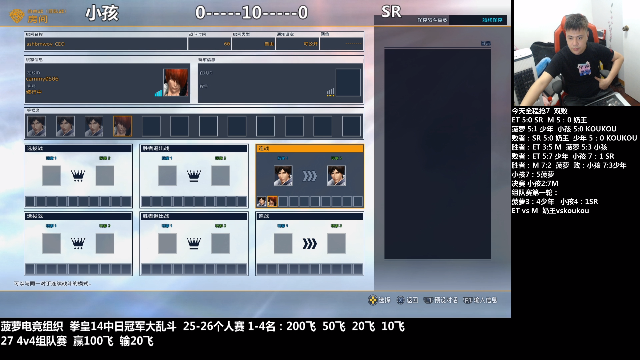Open the bottom-left match slot panel
The image size is (640, 360).
click(78, 243)
